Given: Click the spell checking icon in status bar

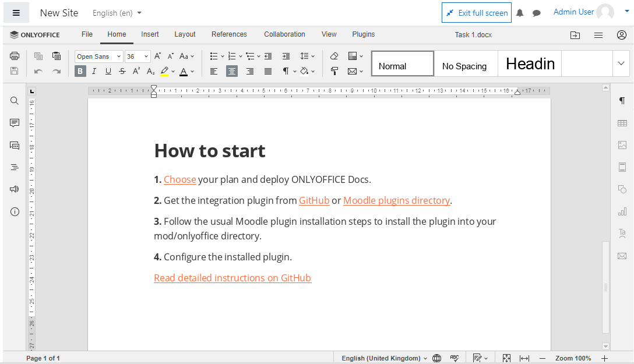Looking at the screenshot, I should pyautogui.click(x=455, y=358).
